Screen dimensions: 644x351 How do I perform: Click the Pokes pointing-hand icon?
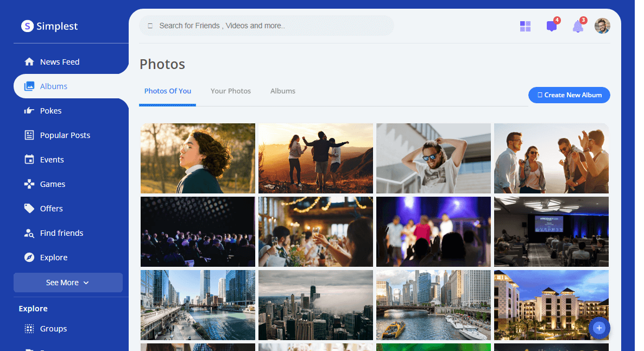pos(29,111)
